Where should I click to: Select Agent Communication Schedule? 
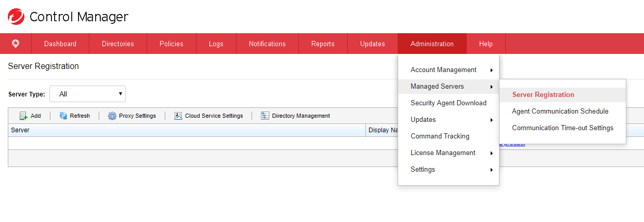pos(560,112)
